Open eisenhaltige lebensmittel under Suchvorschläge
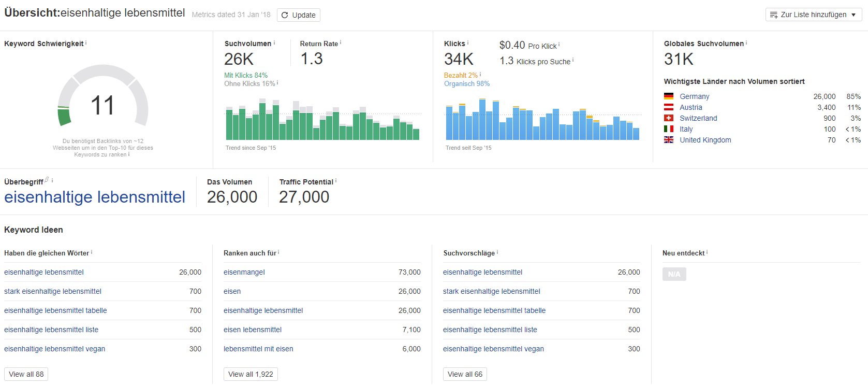The image size is (868, 385). 482,272
